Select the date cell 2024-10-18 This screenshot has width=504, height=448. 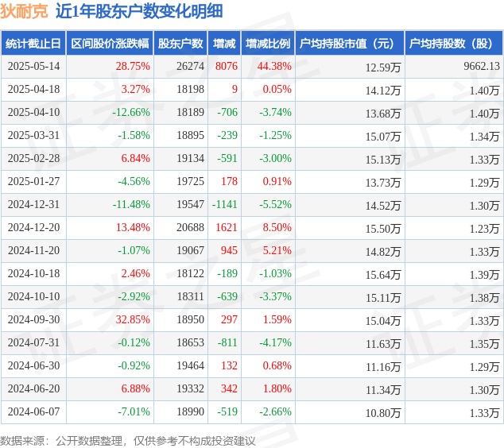coord(33,273)
